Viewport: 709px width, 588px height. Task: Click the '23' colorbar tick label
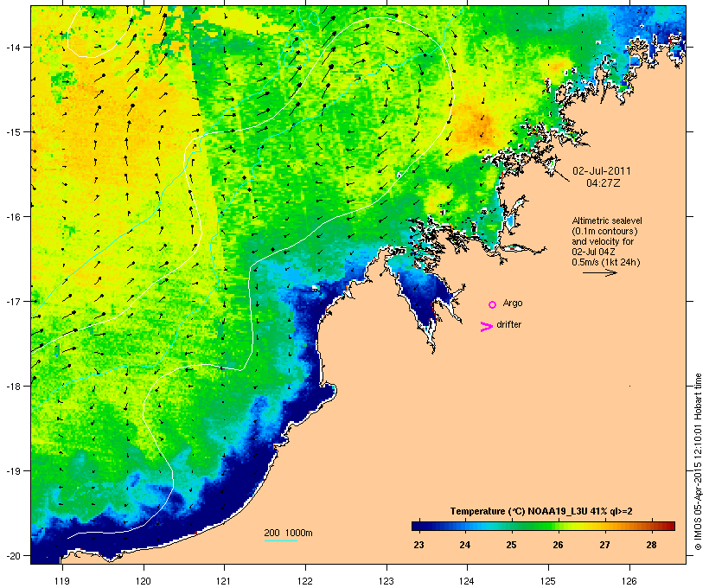tap(418, 545)
